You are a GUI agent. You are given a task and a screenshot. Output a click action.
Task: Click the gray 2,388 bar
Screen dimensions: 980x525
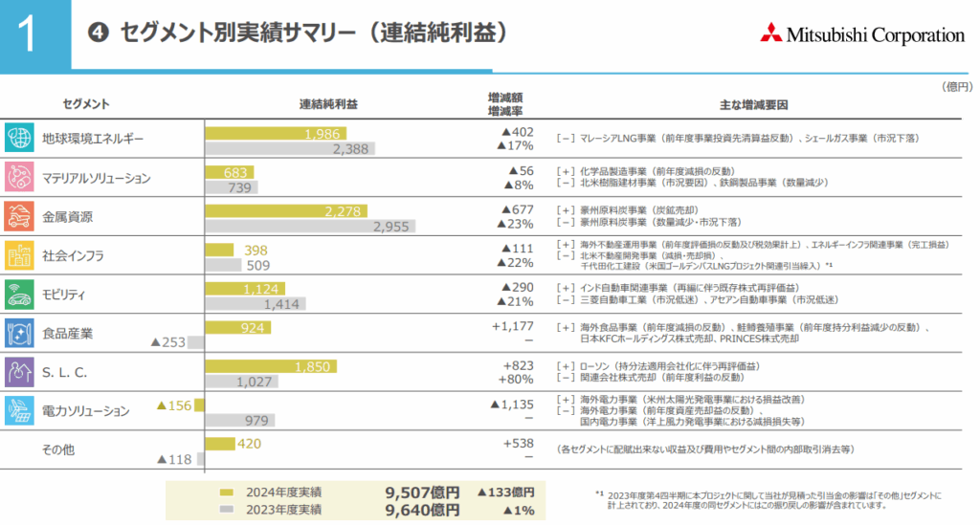click(x=290, y=148)
